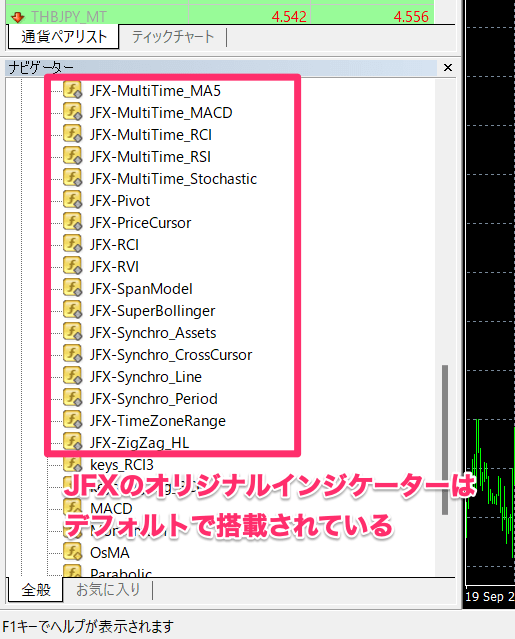Click the JFX-ZigZag_HL indicator icon

(73, 442)
